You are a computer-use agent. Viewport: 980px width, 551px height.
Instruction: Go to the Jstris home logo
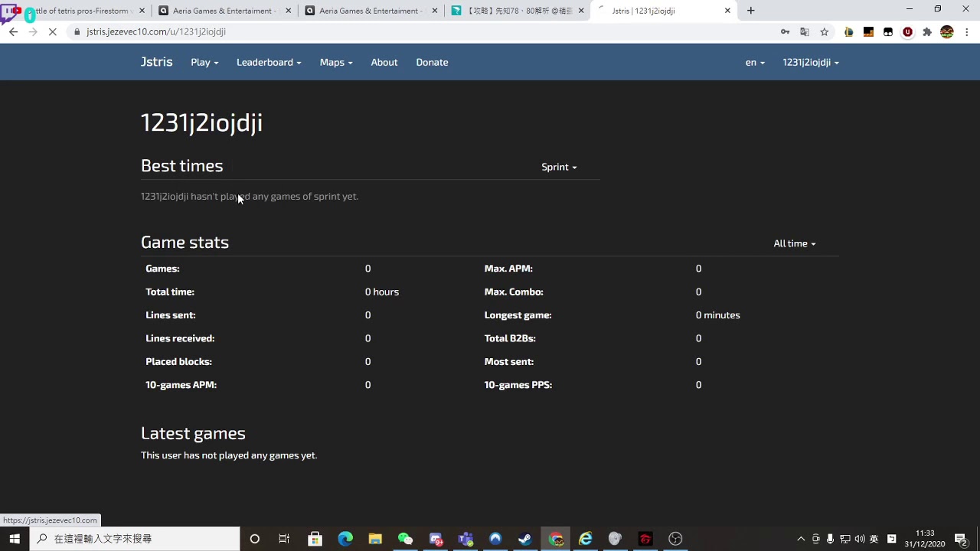[x=156, y=62]
